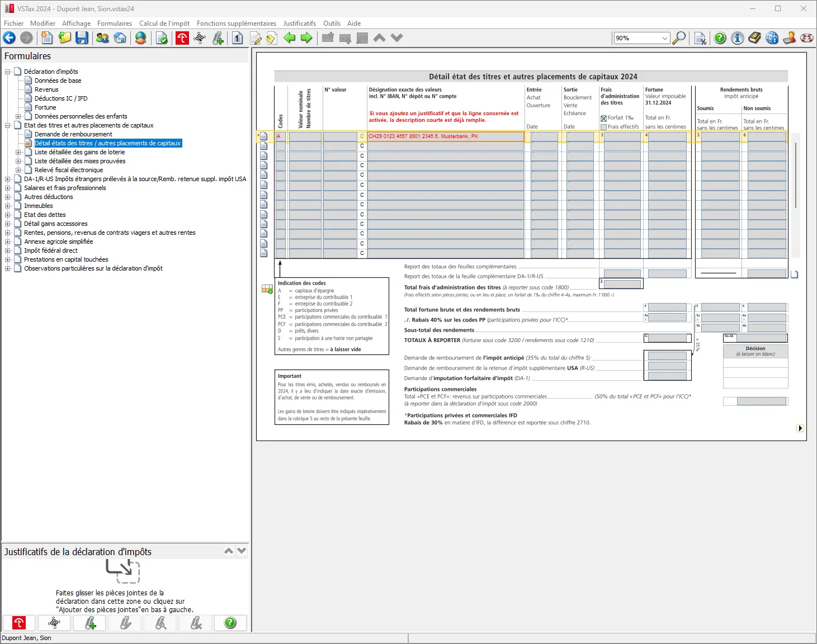The width and height of the screenshot is (817, 644).
Task: Click the document with percent sign icon
Action: tap(700, 38)
